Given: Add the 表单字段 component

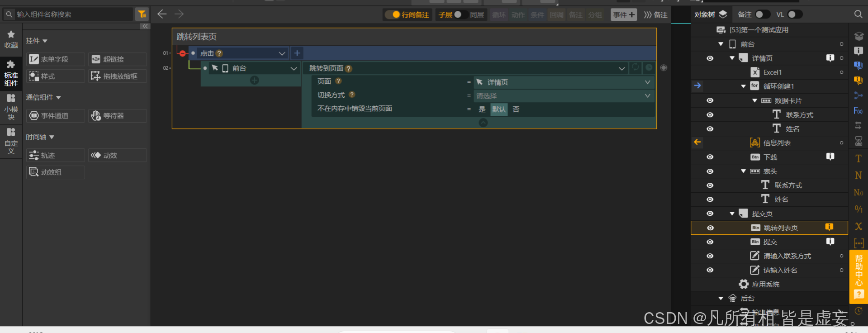Looking at the screenshot, I should point(56,59).
